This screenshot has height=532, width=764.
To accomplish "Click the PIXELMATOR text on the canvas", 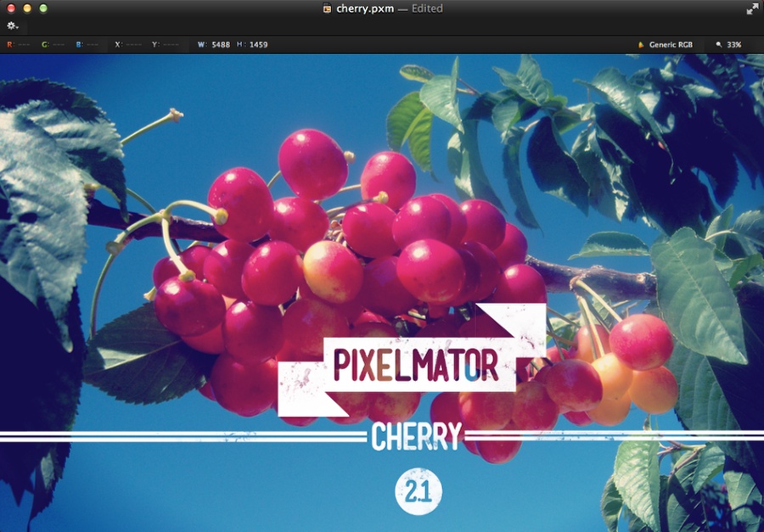I will (416, 366).
